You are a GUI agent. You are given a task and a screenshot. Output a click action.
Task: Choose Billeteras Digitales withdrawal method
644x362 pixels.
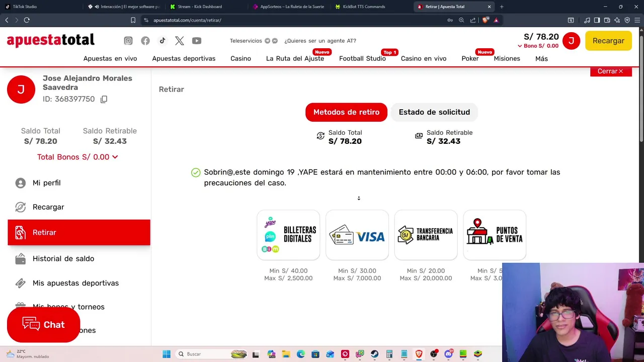coord(288,235)
